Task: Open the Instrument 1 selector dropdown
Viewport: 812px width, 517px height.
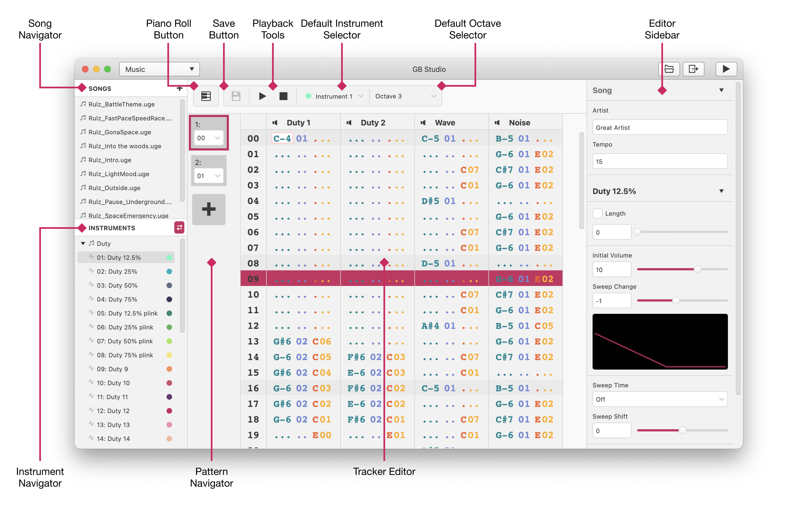Action: [x=334, y=96]
